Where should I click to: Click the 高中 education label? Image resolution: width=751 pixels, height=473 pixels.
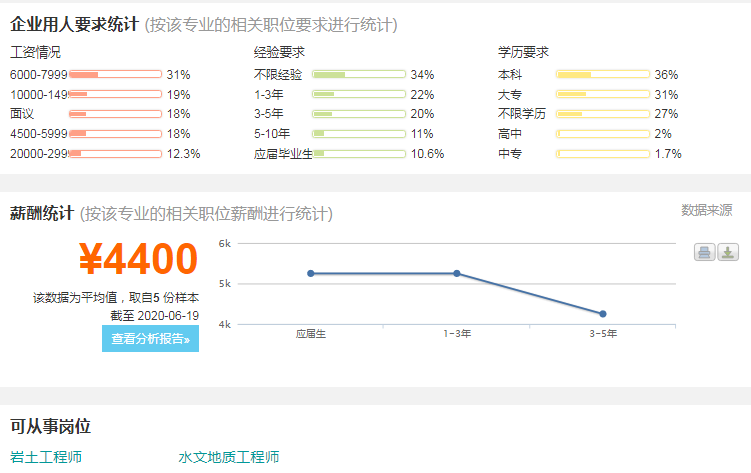click(510, 134)
